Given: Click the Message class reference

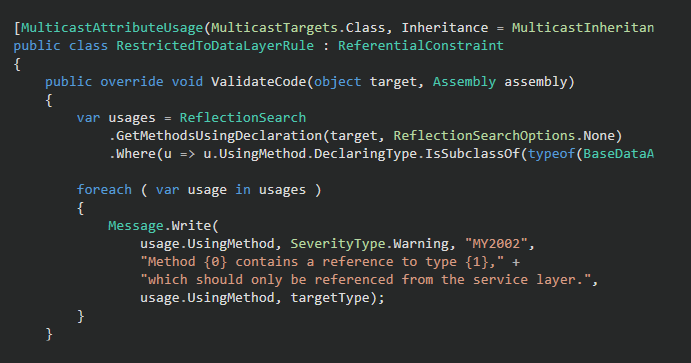Looking at the screenshot, I should pos(136,226).
